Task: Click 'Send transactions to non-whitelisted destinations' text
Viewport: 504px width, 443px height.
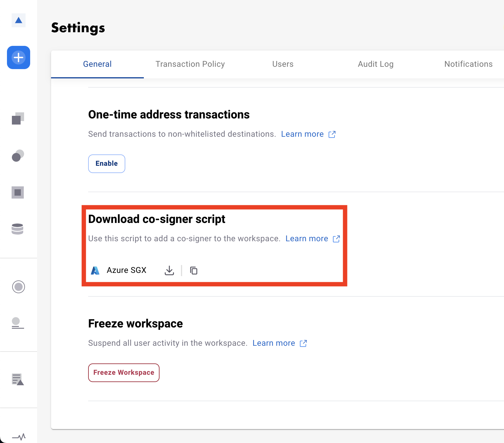Action: point(182,134)
